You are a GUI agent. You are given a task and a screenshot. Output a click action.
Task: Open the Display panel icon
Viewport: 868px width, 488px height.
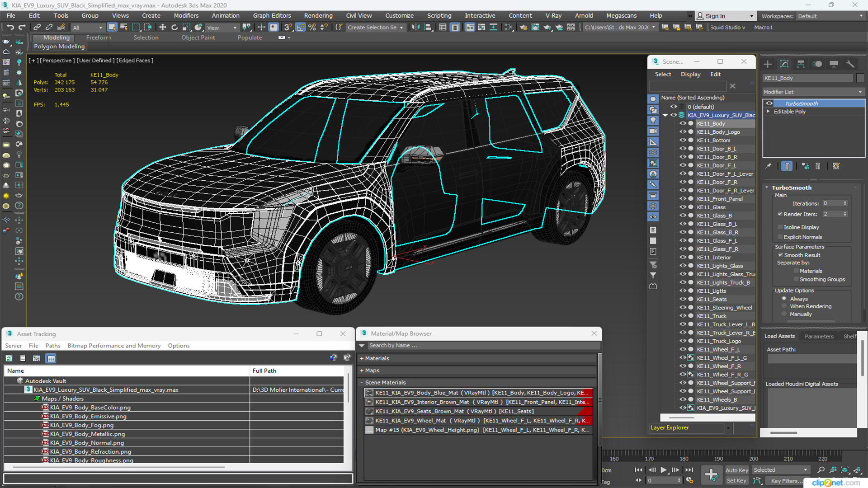pos(834,64)
